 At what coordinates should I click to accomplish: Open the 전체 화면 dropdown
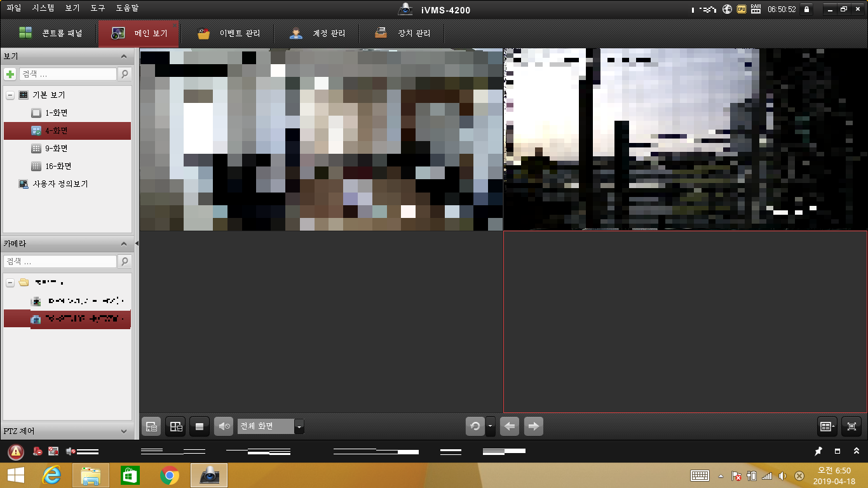click(x=299, y=426)
